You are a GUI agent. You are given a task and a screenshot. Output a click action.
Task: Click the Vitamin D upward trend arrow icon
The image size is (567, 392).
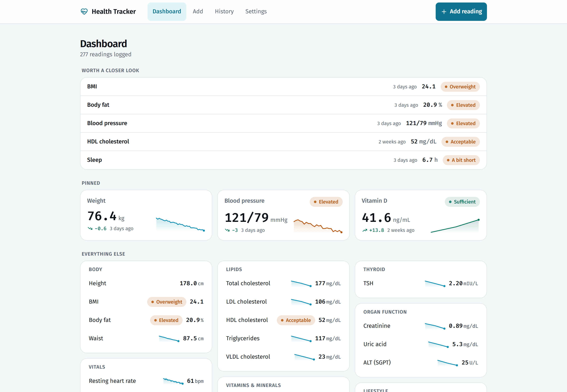click(x=365, y=230)
